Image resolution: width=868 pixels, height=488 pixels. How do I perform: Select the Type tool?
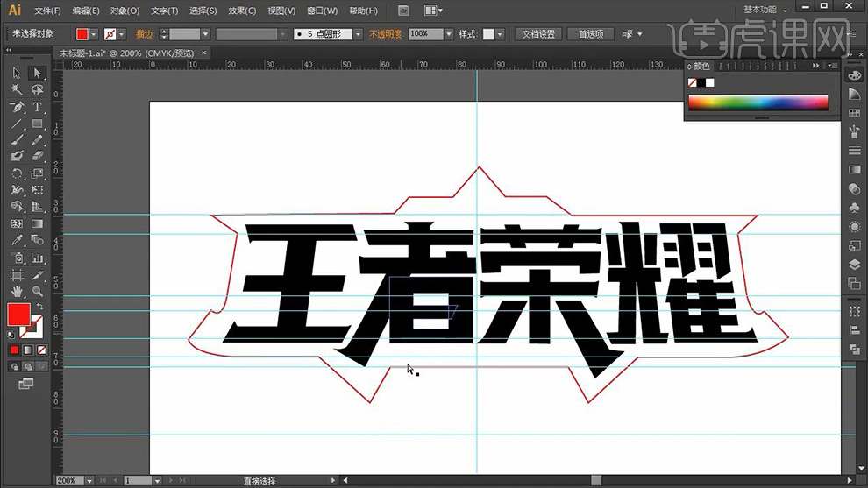click(37, 107)
